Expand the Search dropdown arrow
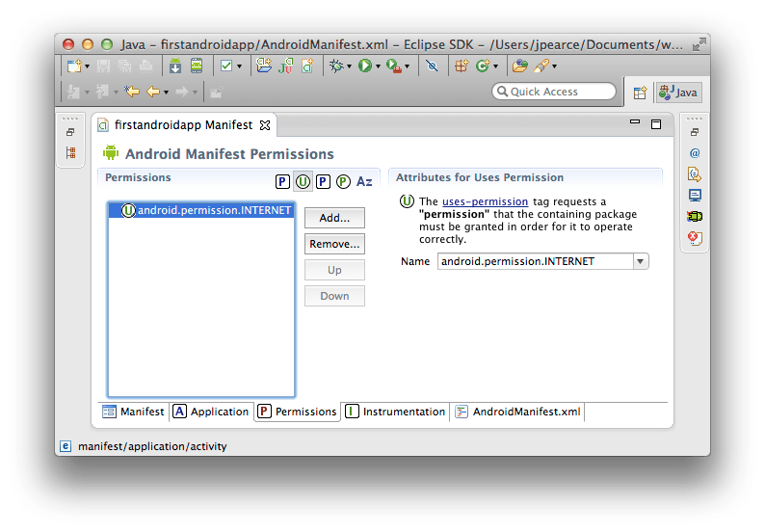 coord(554,66)
